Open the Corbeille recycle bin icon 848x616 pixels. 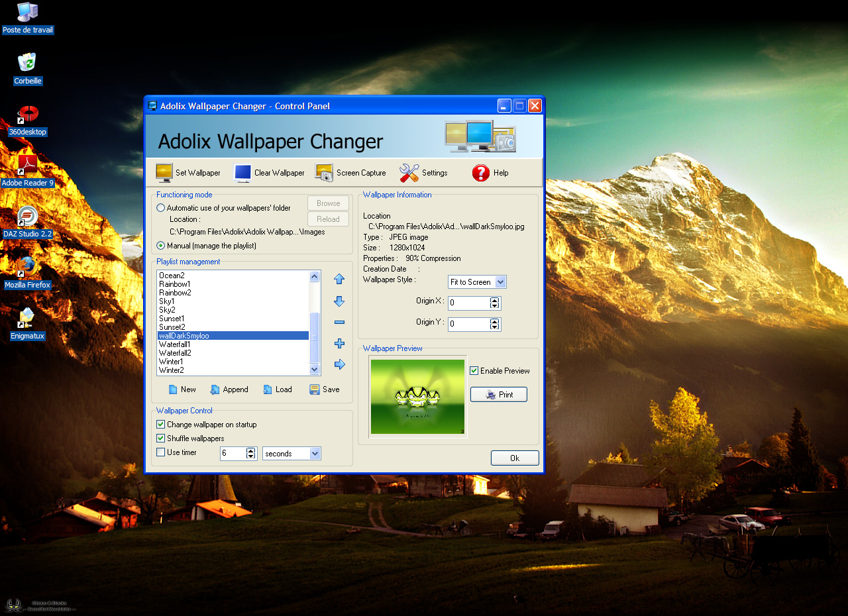click(28, 69)
